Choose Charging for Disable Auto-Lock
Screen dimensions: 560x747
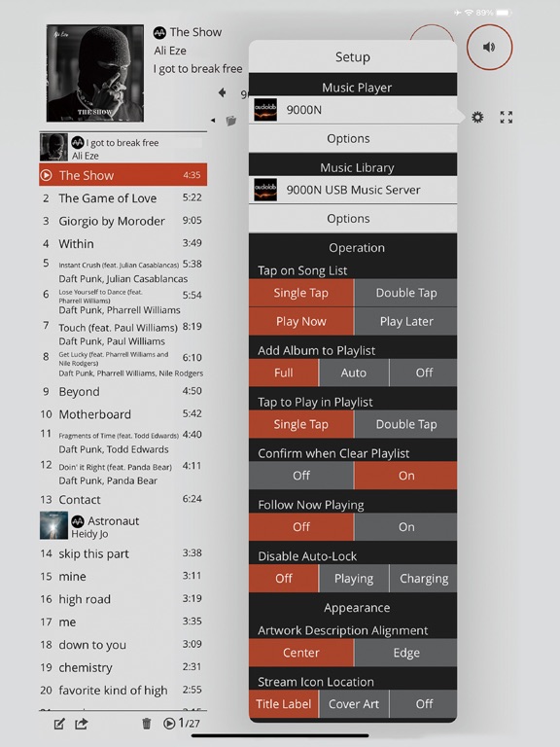point(423,579)
